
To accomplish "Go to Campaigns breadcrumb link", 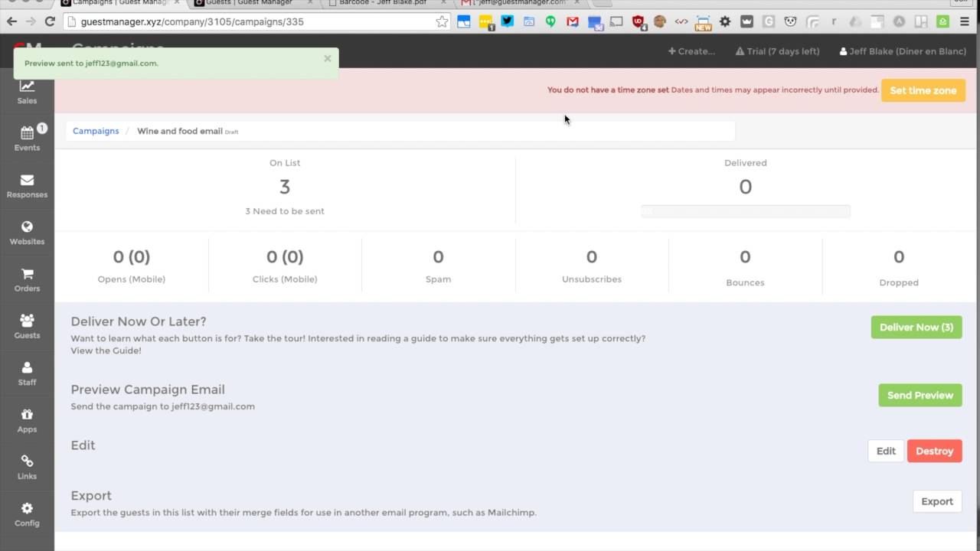I will point(96,131).
